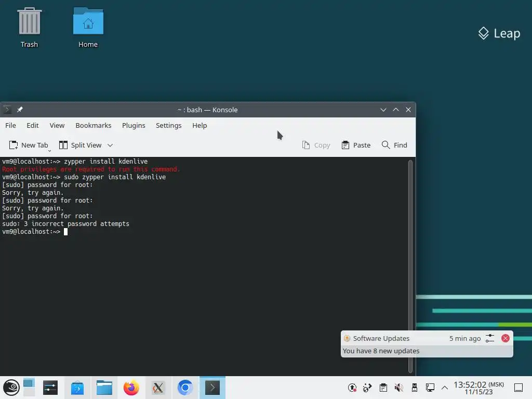Screen dimensions: 532x399
Task: Configure Software Updates notification settings
Action: pos(490,338)
